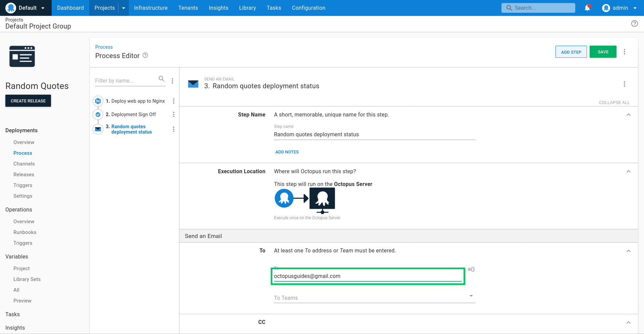Open All variables in sidebar

[16, 290]
